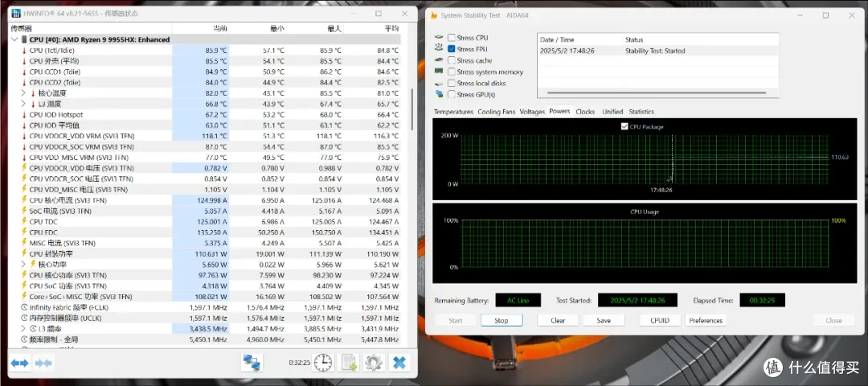Uncheck the Stress FPU checkbox
868x386 pixels.
(452, 49)
